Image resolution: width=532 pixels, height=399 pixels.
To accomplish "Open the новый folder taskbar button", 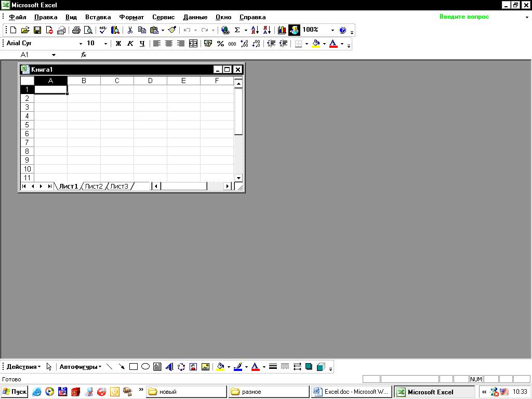I will click(187, 392).
